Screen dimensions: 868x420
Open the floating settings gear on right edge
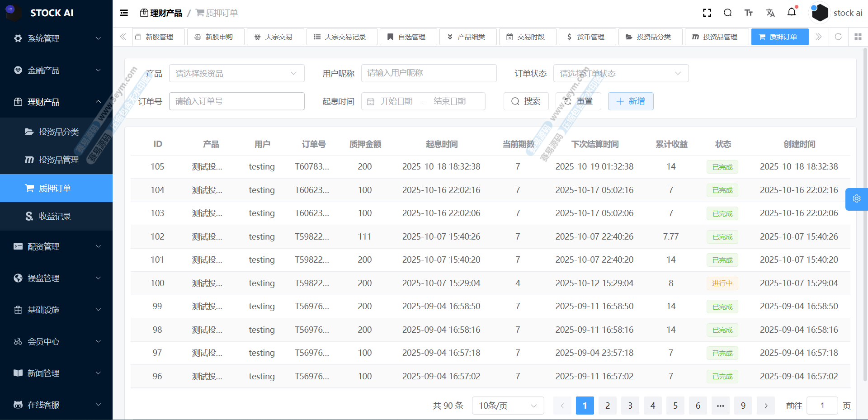point(856,199)
